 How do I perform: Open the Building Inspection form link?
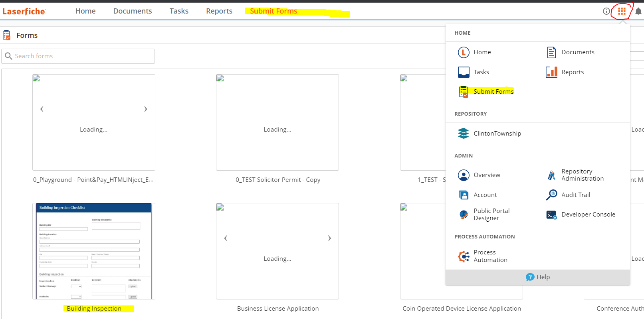click(94, 309)
